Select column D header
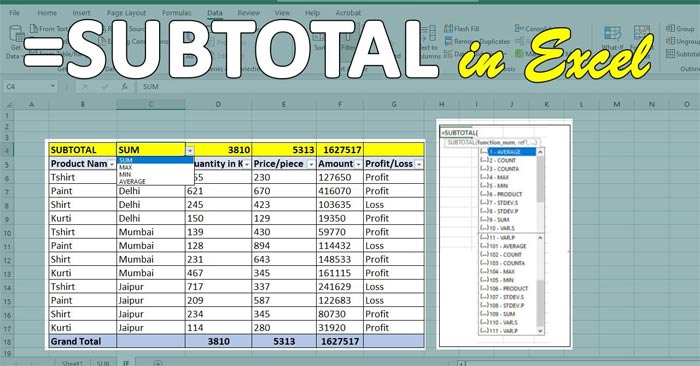This screenshot has height=366, width=700. 218,105
